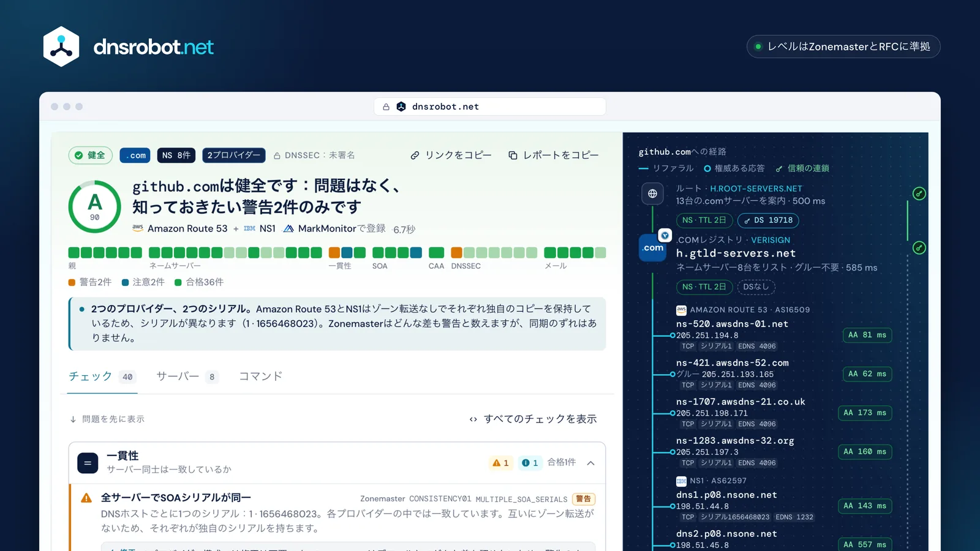Click the warning triangle beside 全サーバーでSOAシリアルが同一
The width and height of the screenshot is (980, 551).
86,498
